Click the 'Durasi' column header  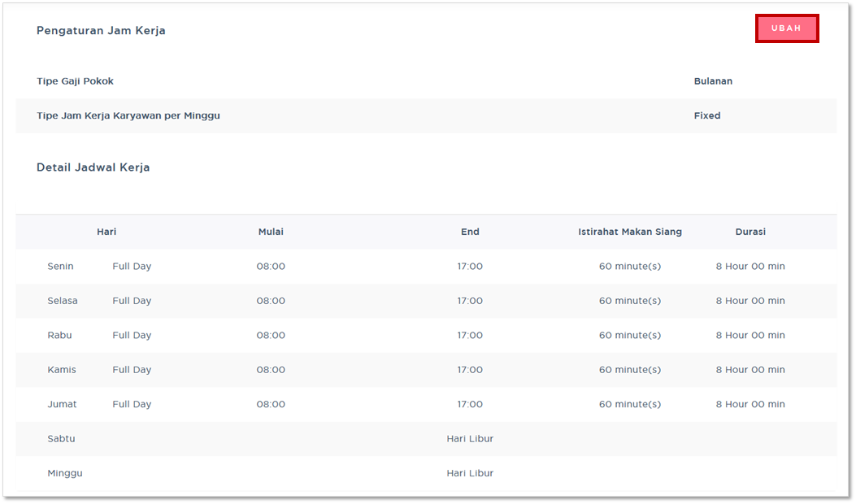tap(750, 232)
